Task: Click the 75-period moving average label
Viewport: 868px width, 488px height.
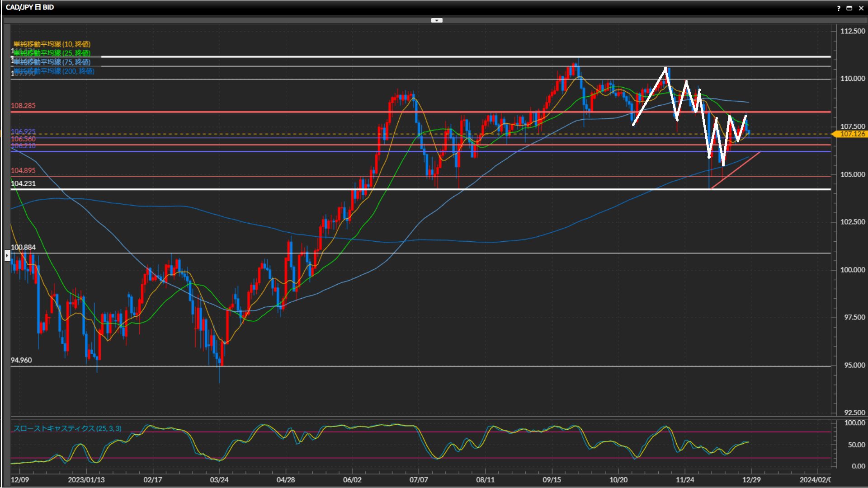Action: [52, 62]
